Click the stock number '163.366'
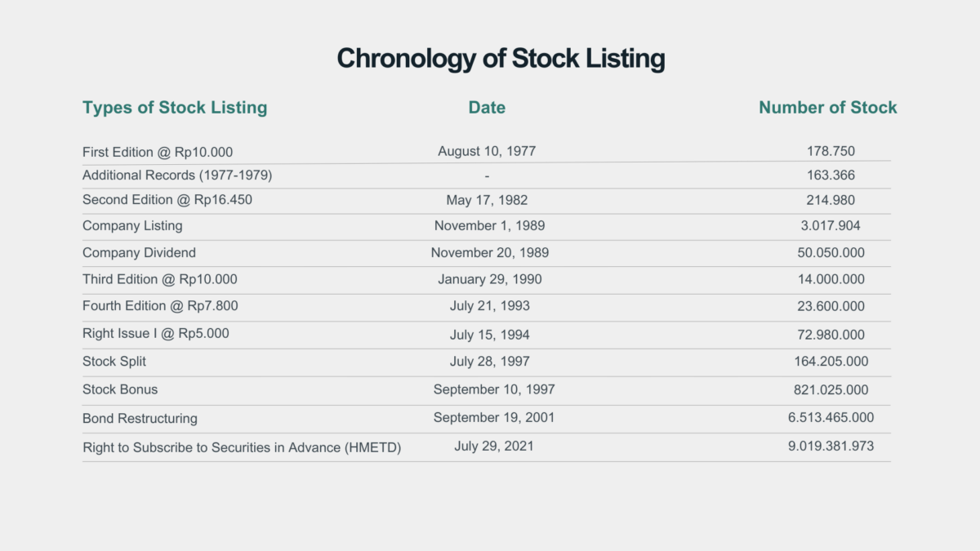 (831, 175)
